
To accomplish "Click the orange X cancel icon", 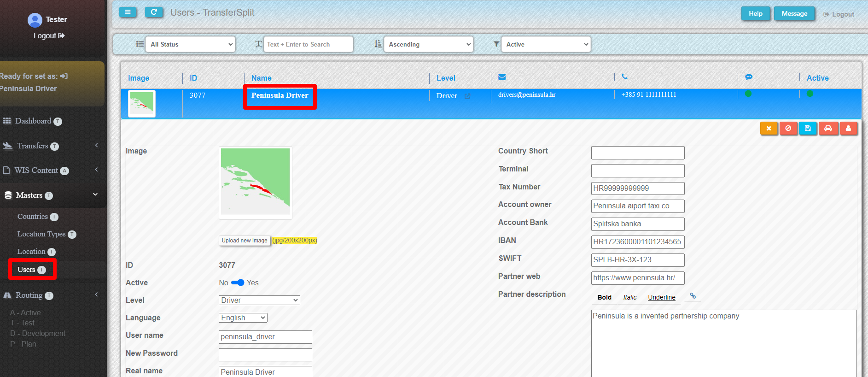I will pos(769,129).
